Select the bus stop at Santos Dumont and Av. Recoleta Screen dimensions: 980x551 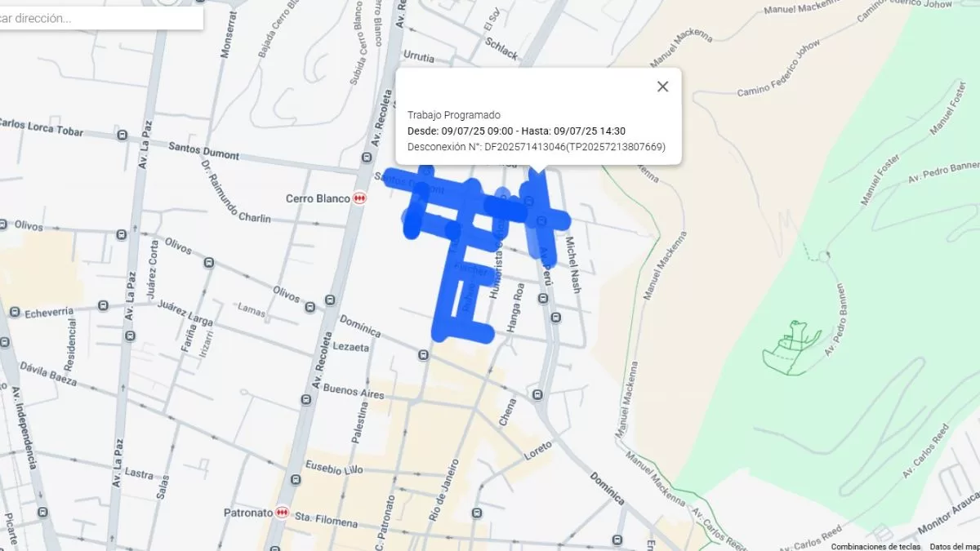(x=366, y=157)
